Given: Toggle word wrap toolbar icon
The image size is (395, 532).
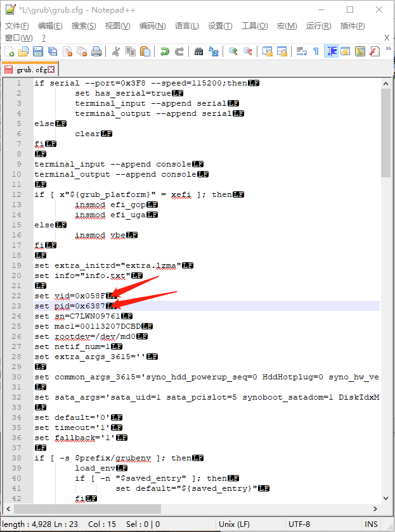Looking at the screenshot, I should [x=302, y=51].
